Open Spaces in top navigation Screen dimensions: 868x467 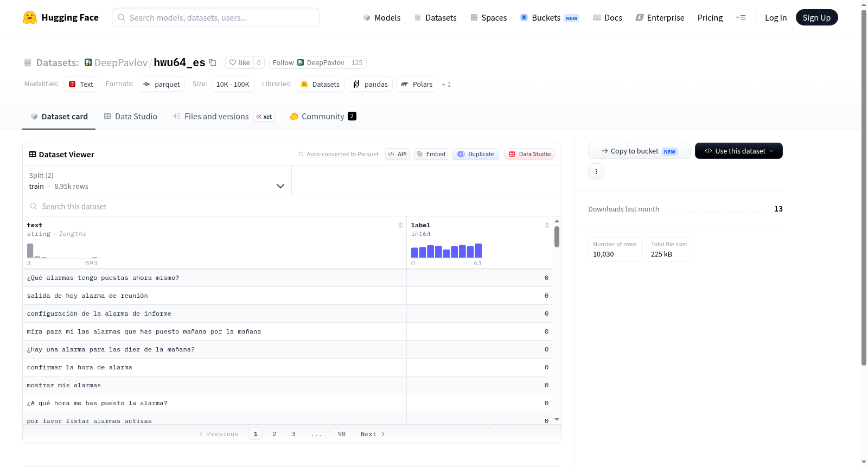tap(488, 18)
